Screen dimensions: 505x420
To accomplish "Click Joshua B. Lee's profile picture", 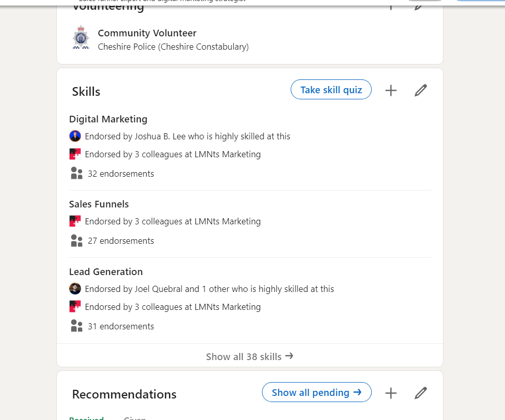I will (x=75, y=136).
